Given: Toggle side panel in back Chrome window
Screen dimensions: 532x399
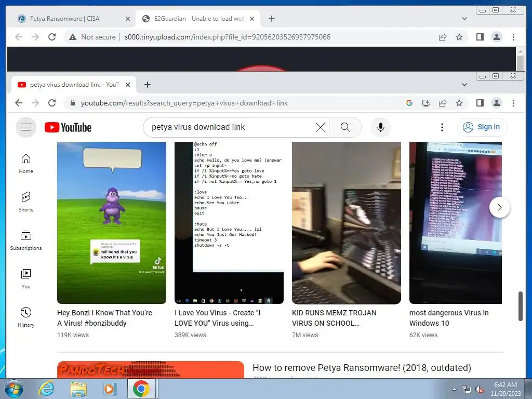Looking at the screenshot, I should pyautogui.click(x=480, y=37).
